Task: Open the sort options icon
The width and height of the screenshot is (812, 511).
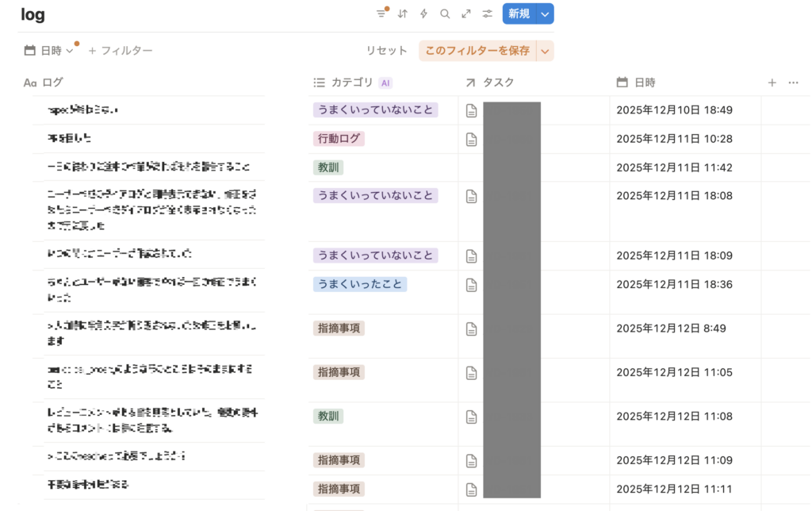Action: 403,13
